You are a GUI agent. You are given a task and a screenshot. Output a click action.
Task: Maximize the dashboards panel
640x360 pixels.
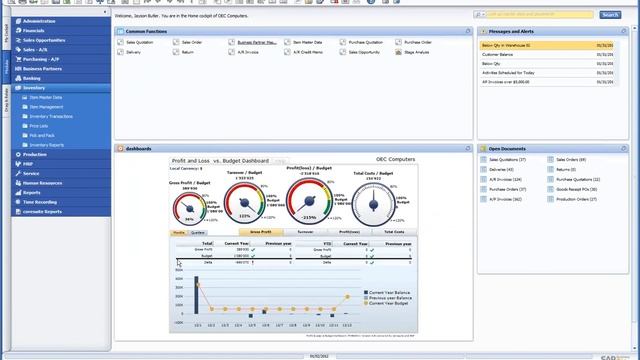tap(468, 149)
